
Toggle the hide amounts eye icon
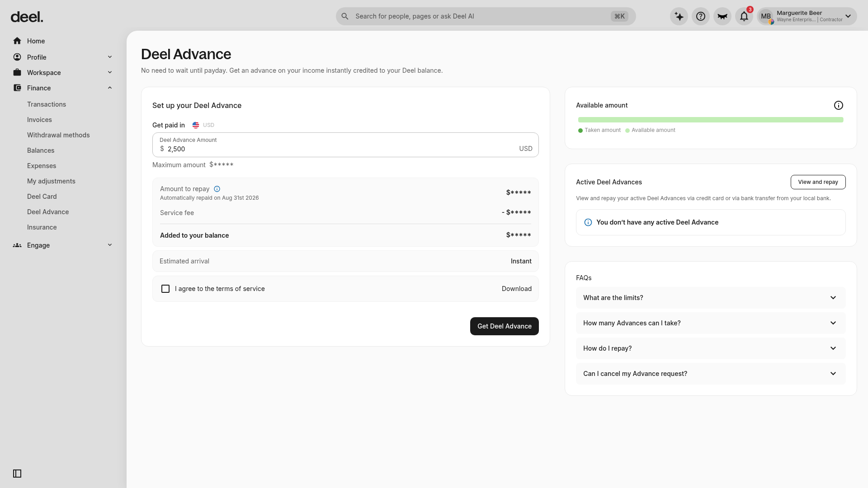[722, 16]
